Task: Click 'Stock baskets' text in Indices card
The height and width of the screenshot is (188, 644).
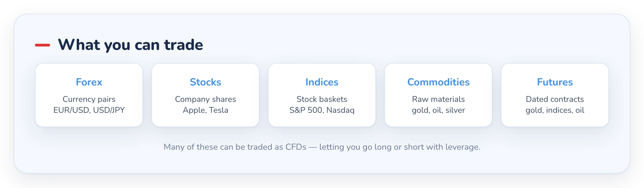Action: pos(322,99)
